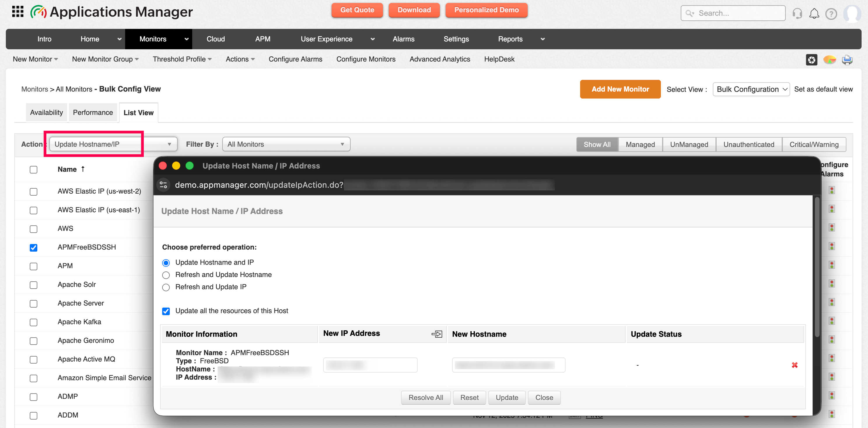Viewport: 868px width, 428px height.
Task: Click the search magnifier icon
Action: (x=690, y=13)
